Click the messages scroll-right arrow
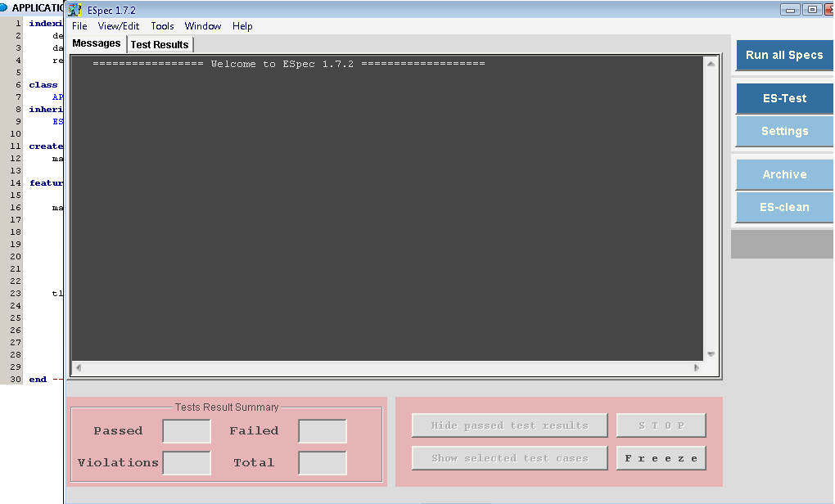835x504 pixels. (696, 367)
